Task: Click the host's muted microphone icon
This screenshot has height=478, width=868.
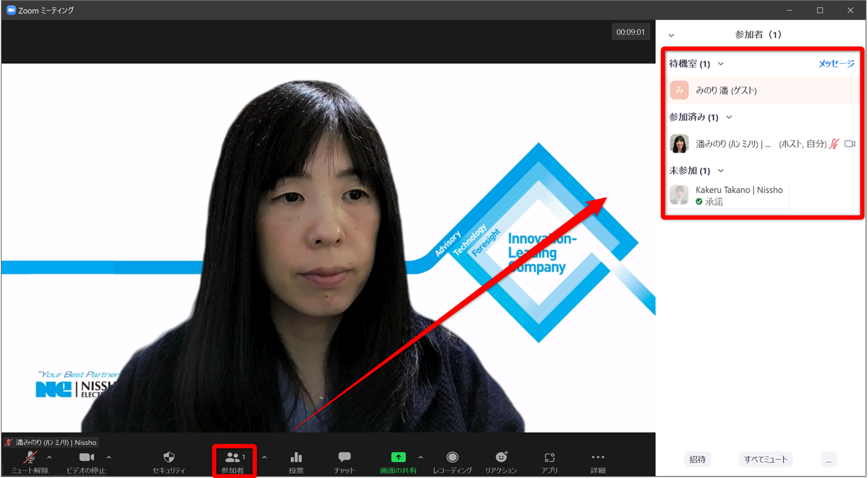Action: 834,144
